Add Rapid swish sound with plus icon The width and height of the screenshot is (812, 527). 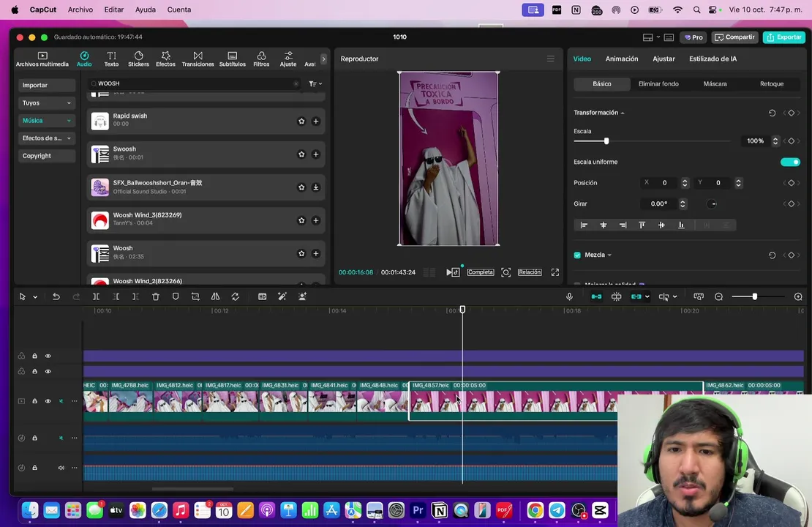(316, 122)
